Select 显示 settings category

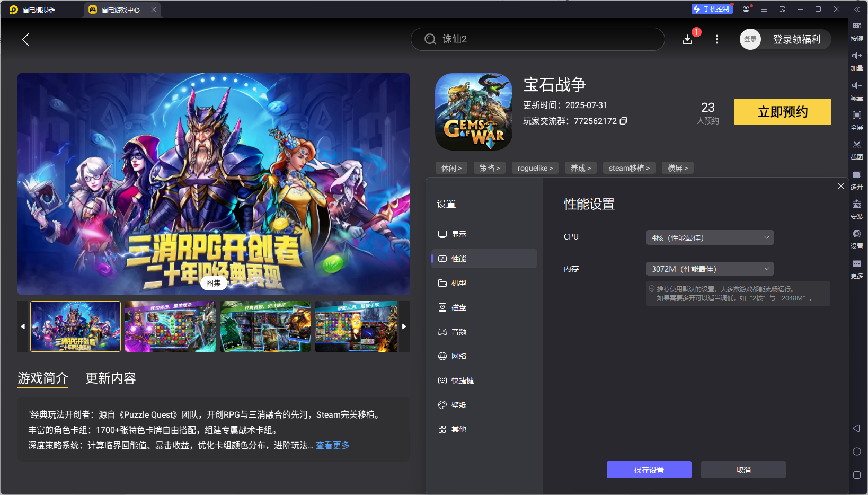[484, 234]
